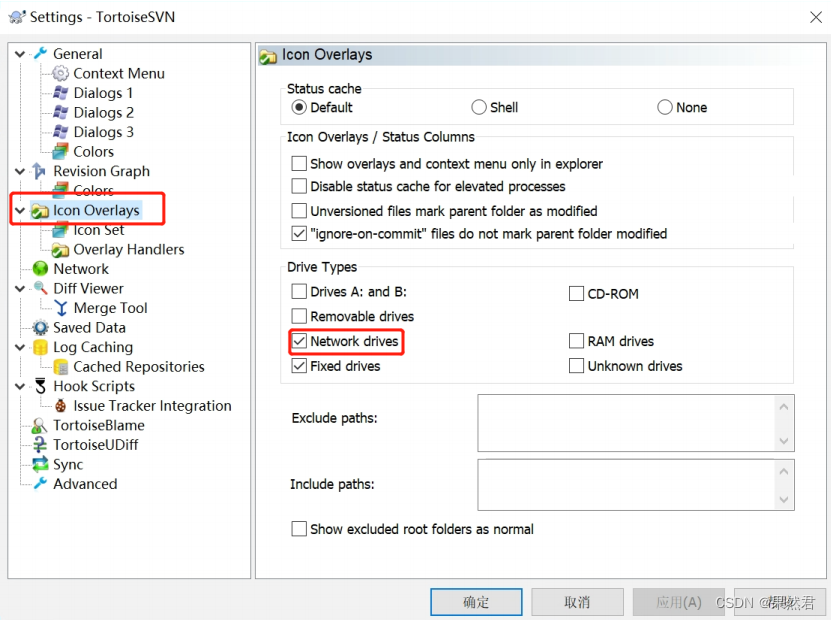Click the Diff Viewer magnifier icon
The image size is (831, 620).
(x=40, y=288)
